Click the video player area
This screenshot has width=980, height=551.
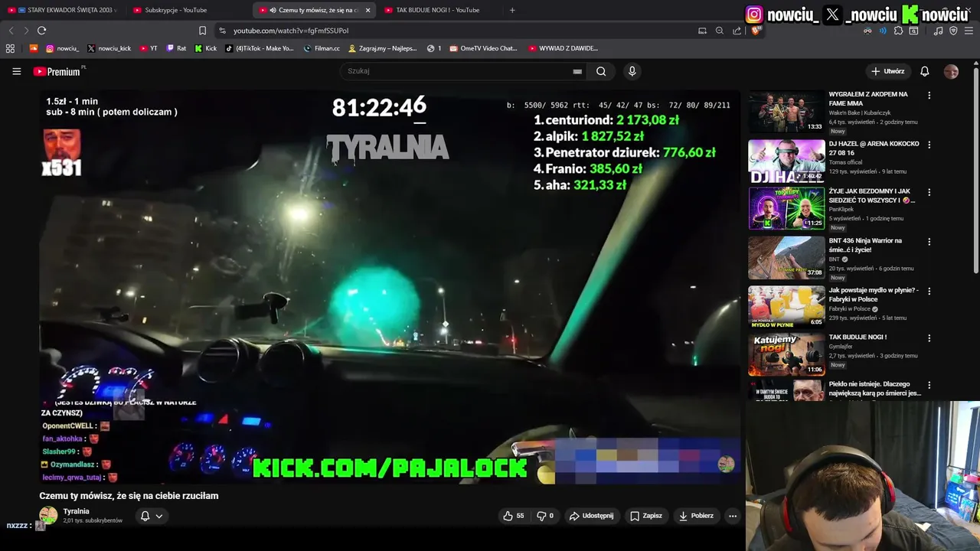pos(390,287)
